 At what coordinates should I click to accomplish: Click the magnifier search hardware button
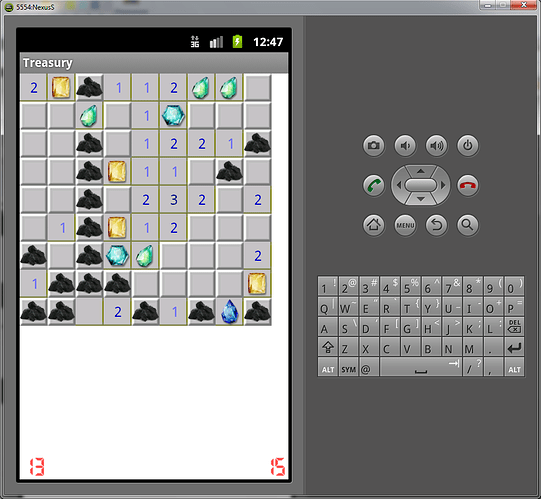point(468,225)
